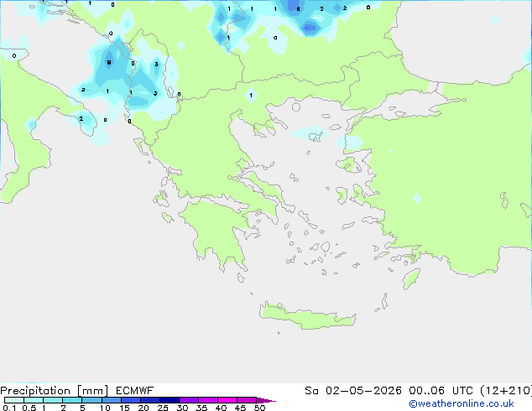Click the '25' legend scale label

(163, 408)
